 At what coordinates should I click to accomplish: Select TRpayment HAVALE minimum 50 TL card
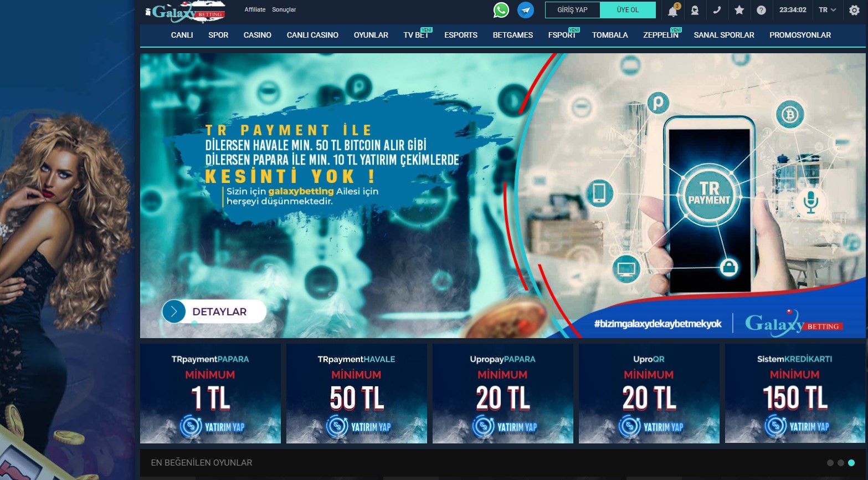(x=357, y=394)
